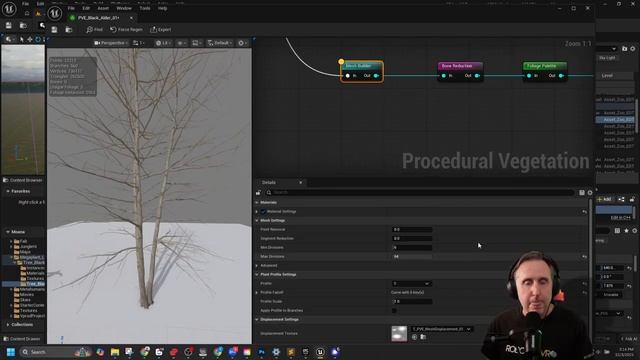Image resolution: width=640 pixels, height=360 pixels.
Task: Click the Max Divisions value field
Action: pos(412,256)
